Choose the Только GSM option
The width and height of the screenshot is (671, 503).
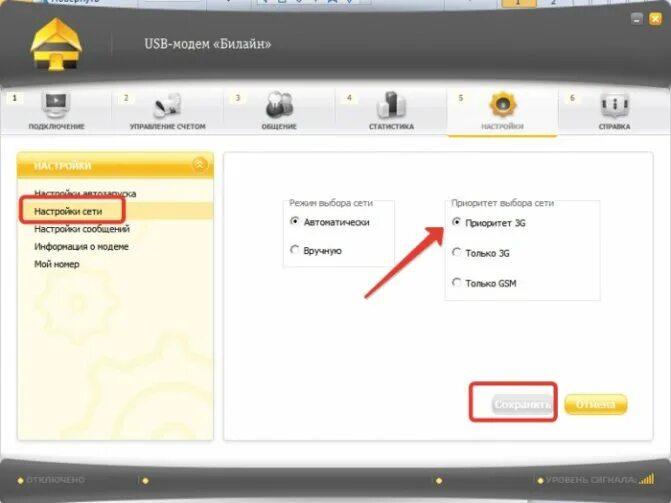click(x=457, y=283)
